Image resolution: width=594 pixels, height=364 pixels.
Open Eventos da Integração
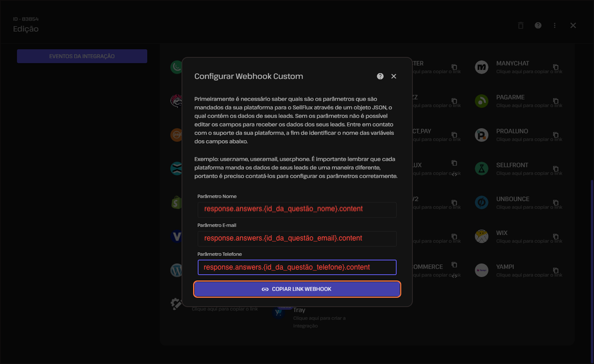82,56
